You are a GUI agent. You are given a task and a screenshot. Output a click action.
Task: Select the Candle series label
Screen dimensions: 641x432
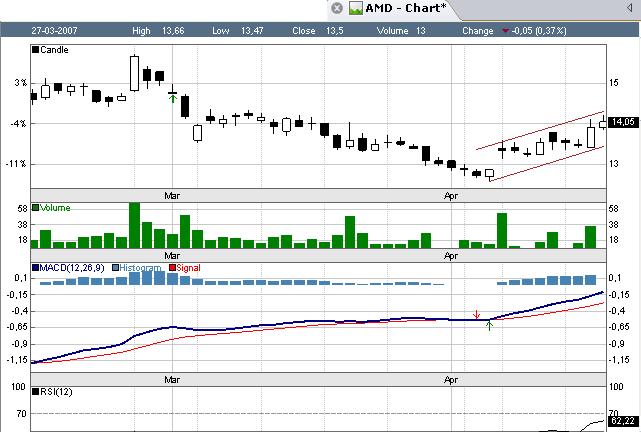click(54, 50)
